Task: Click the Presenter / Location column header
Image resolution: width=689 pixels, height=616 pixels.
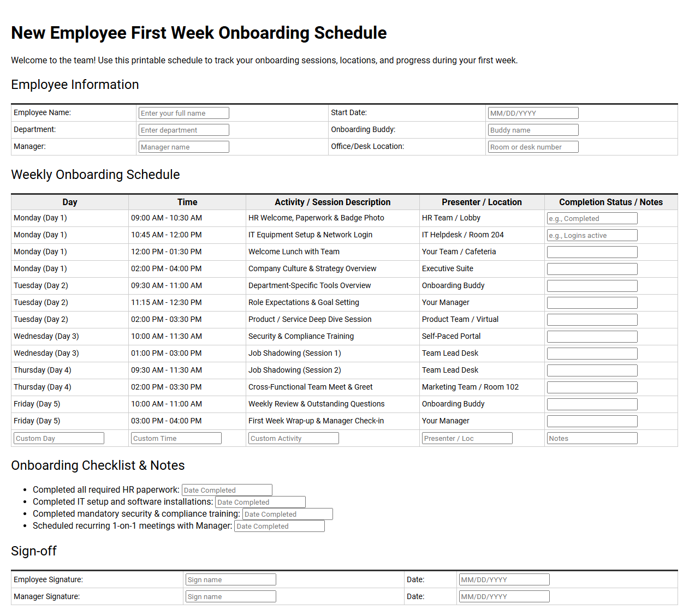Action: [482, 202]
